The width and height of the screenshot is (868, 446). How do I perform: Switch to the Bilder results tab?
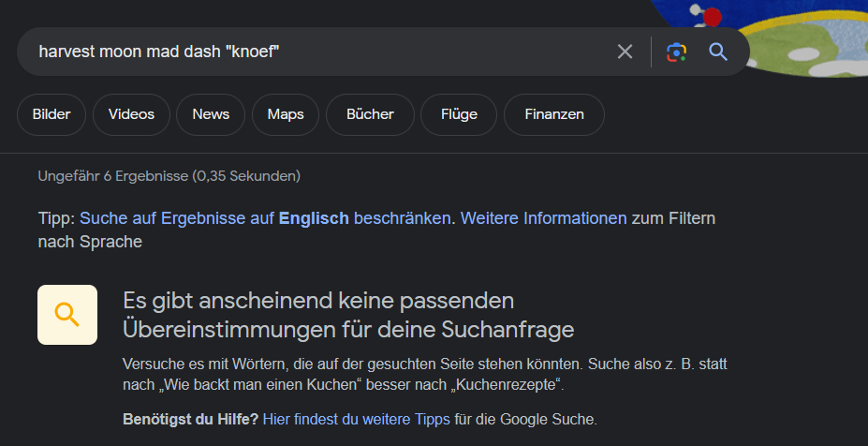coord(51,114)
